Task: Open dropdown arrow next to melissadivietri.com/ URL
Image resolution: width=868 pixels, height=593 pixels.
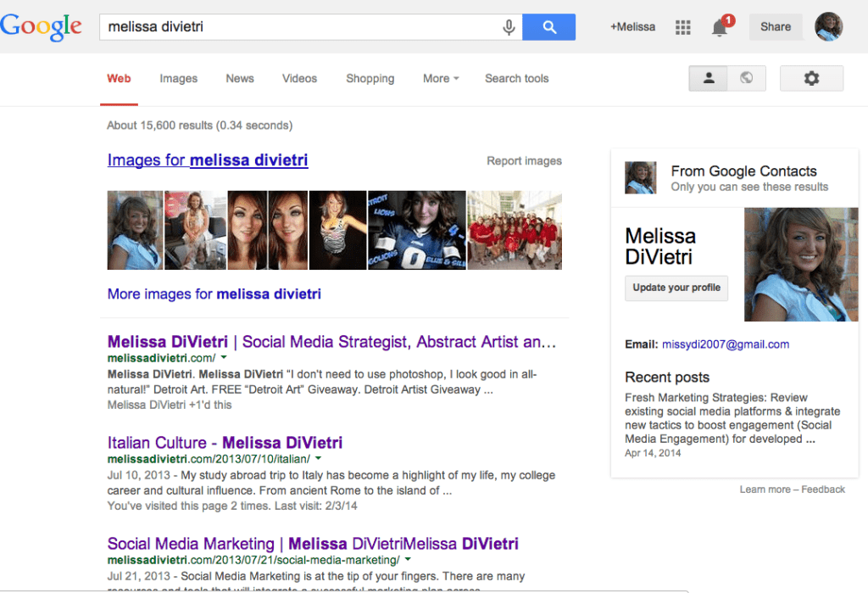Action: click(224, 359)
